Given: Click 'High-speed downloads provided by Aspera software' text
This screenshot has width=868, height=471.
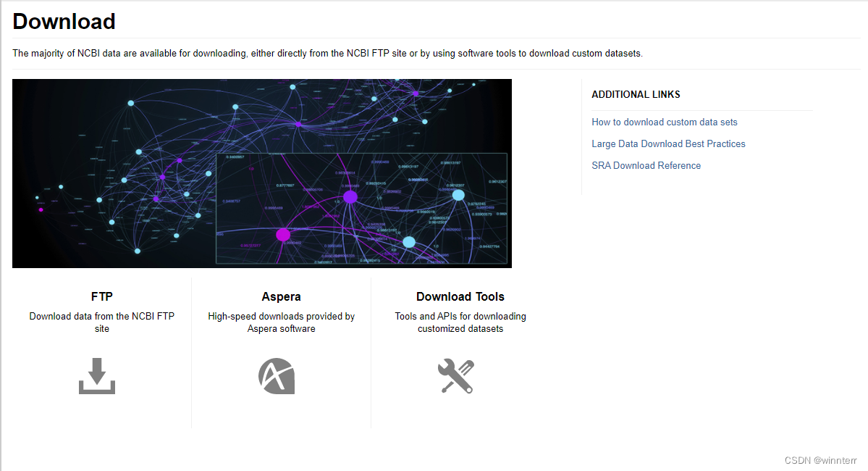Looking at the screenshot, I should pyautogui.click(x=281, y=322).
